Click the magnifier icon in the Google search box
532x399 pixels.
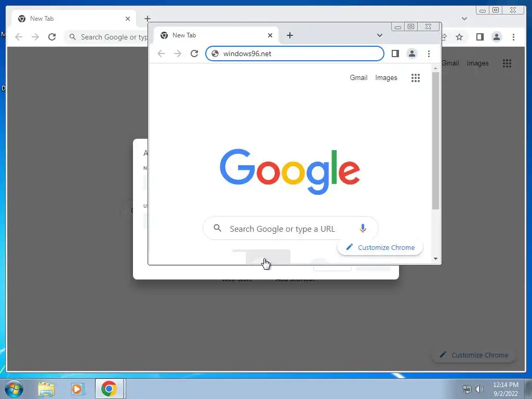click(218, 229)
